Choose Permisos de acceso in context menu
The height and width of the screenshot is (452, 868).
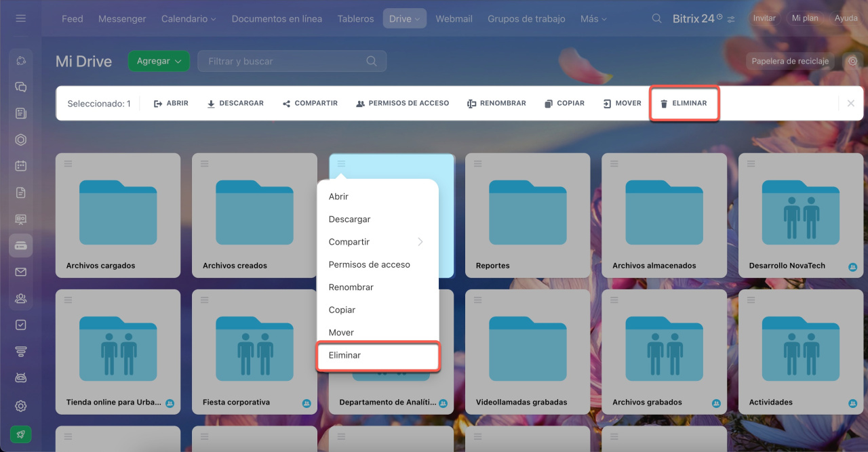point(378,265)
